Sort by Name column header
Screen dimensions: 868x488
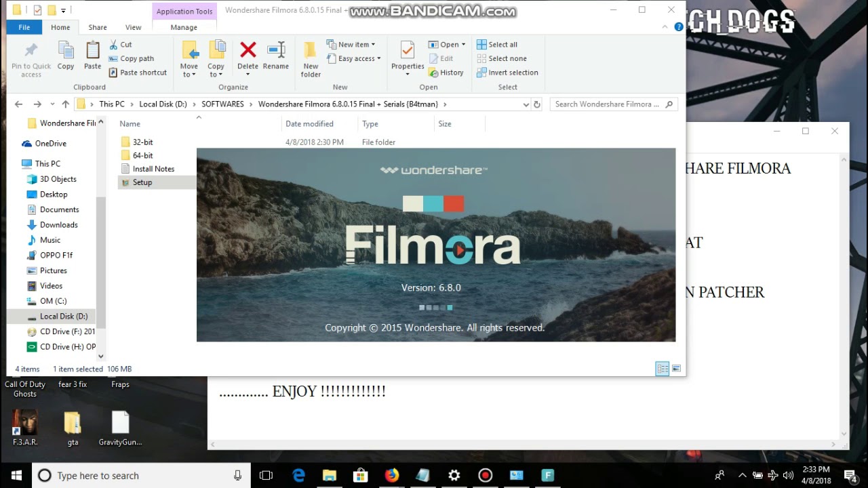coord(130,124)
